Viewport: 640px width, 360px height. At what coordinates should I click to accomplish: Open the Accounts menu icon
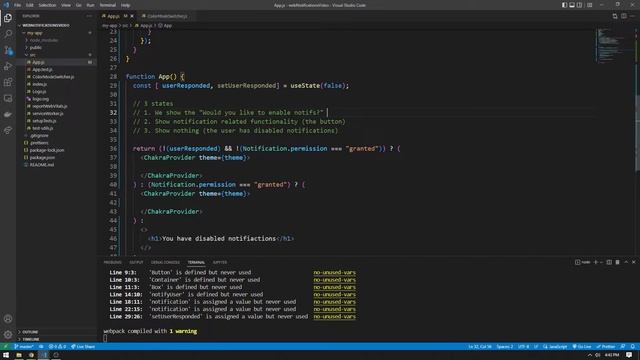coord(8,319)
